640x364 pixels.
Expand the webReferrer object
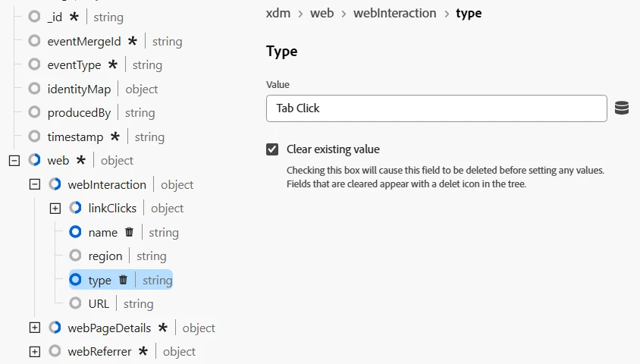point(35,351)
